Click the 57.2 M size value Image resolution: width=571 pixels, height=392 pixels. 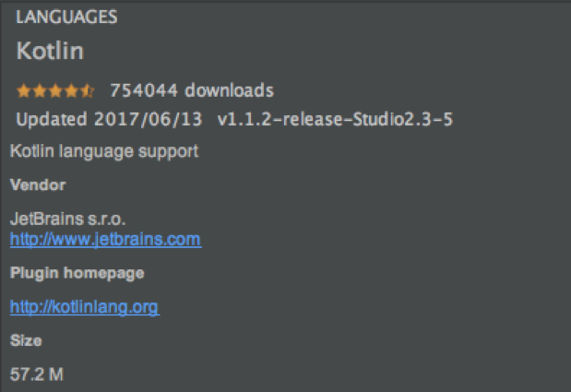tap(37, 374)
